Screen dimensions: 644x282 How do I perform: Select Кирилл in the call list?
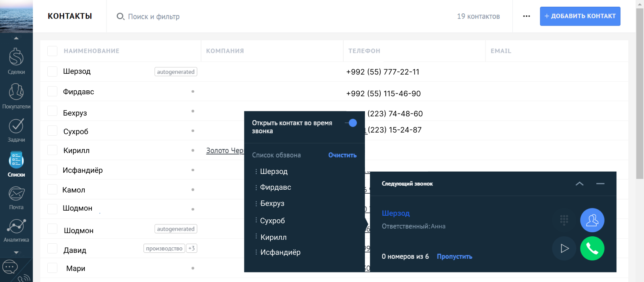(273, 237)
